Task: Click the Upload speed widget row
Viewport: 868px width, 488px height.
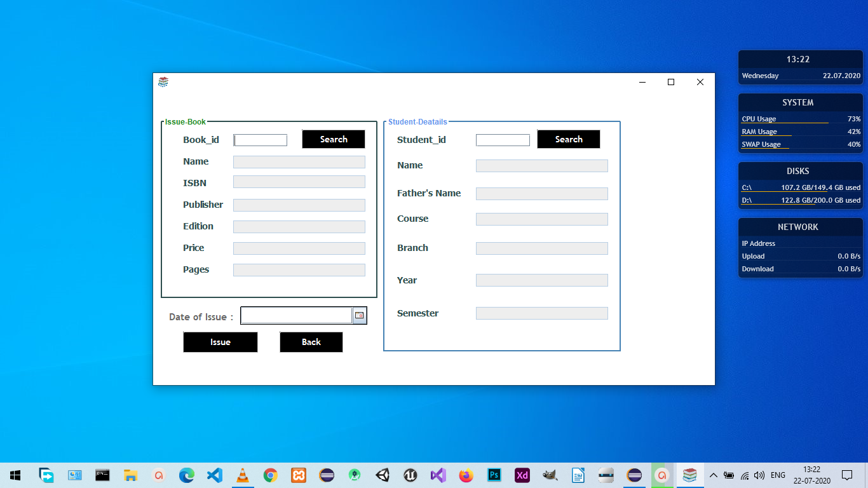Action: click(801, 256)
